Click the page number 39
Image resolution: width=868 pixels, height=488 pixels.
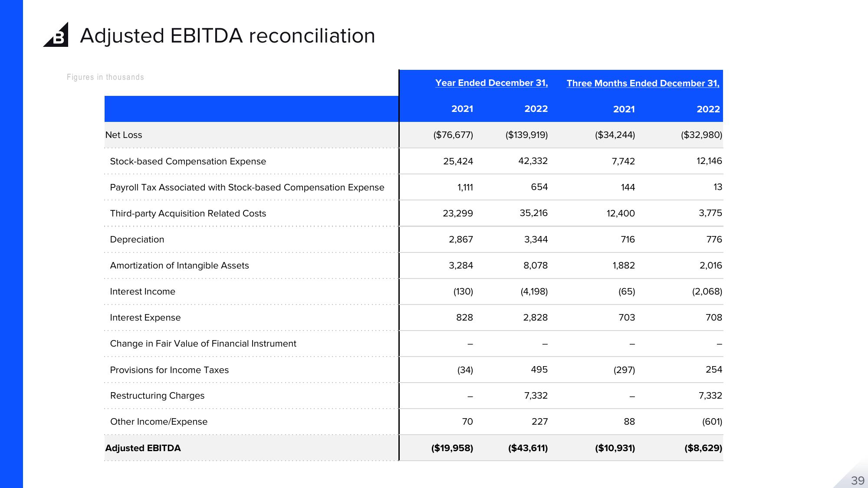(x=858, y=481)
